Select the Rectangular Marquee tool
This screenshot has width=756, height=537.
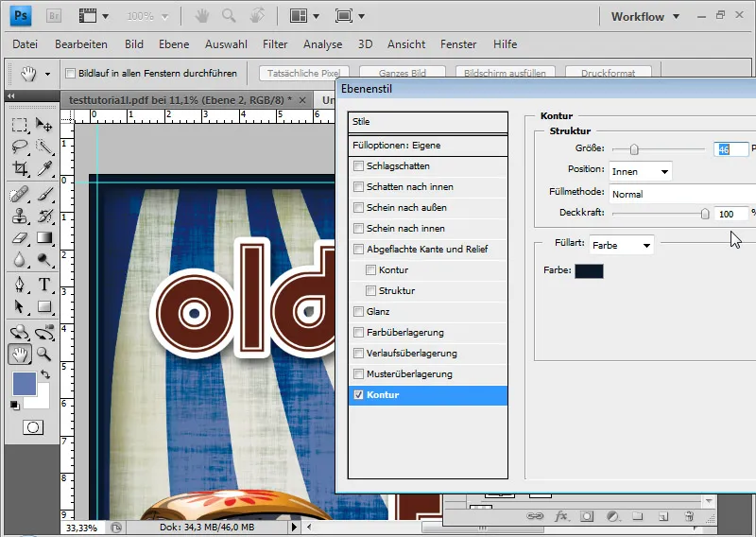[x=20, y=125]
